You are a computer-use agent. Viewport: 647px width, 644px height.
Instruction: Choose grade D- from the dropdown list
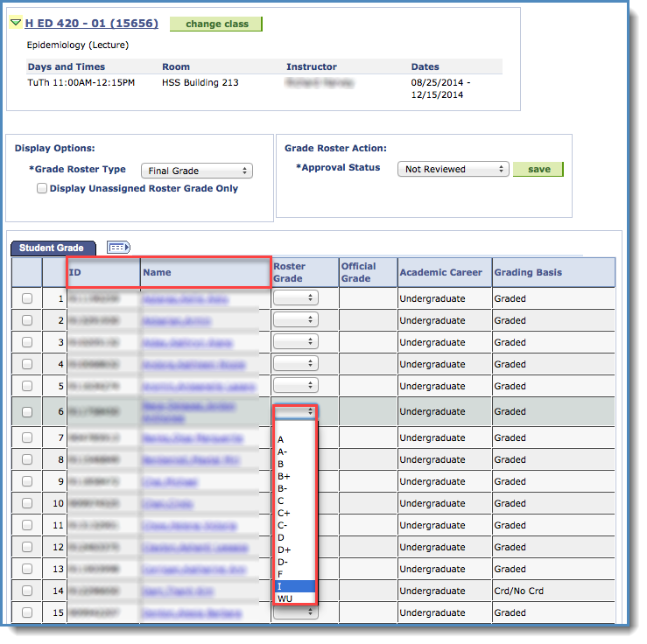(295, 562)
